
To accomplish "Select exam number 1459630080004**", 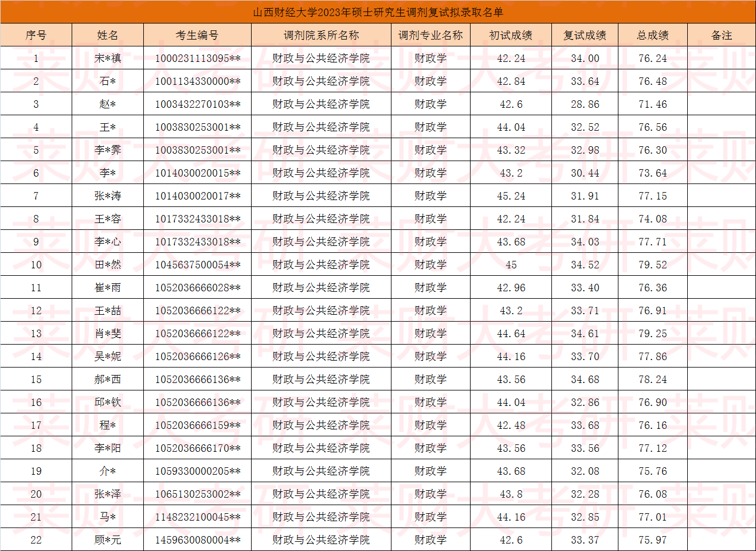I will point(197,540).
